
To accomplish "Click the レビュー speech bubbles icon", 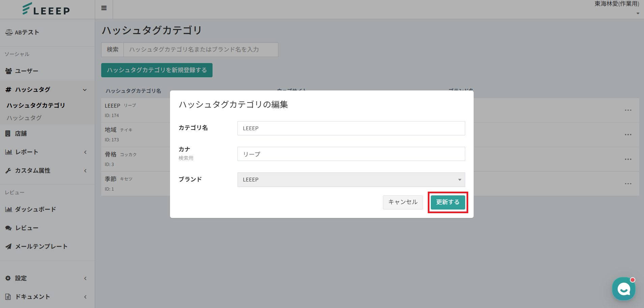I will (8, 228).
